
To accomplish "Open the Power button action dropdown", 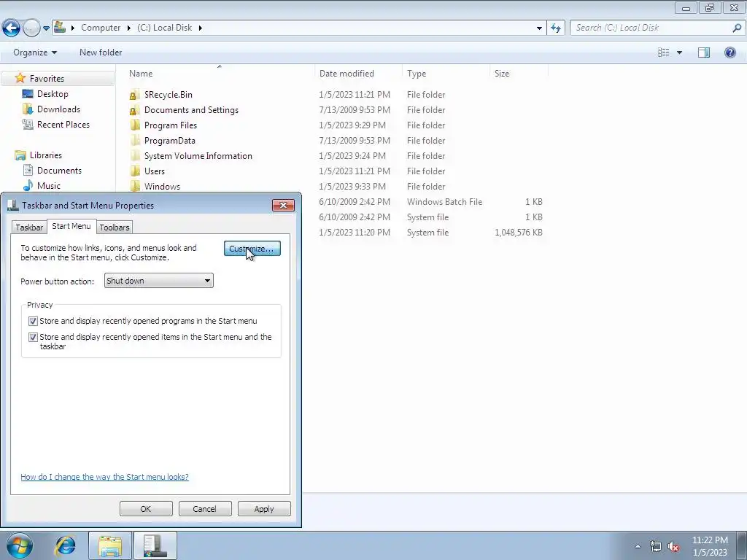I will (x=158, y=281).
